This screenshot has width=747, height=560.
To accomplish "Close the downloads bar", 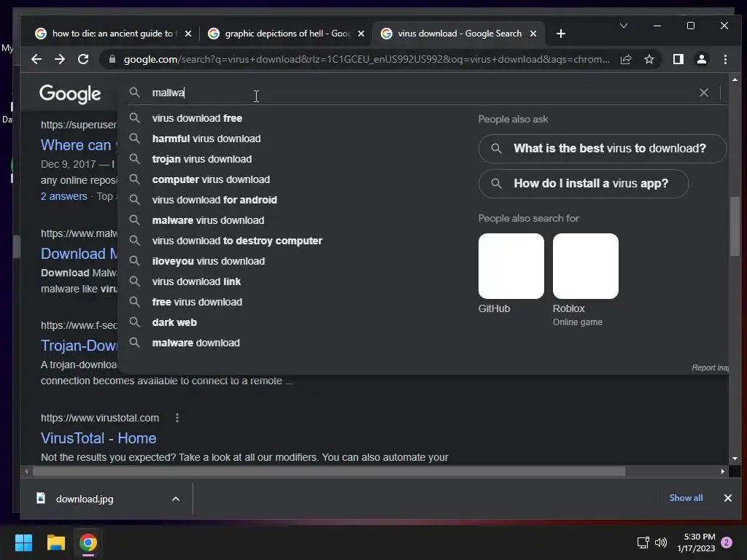I will pos(727,498).
